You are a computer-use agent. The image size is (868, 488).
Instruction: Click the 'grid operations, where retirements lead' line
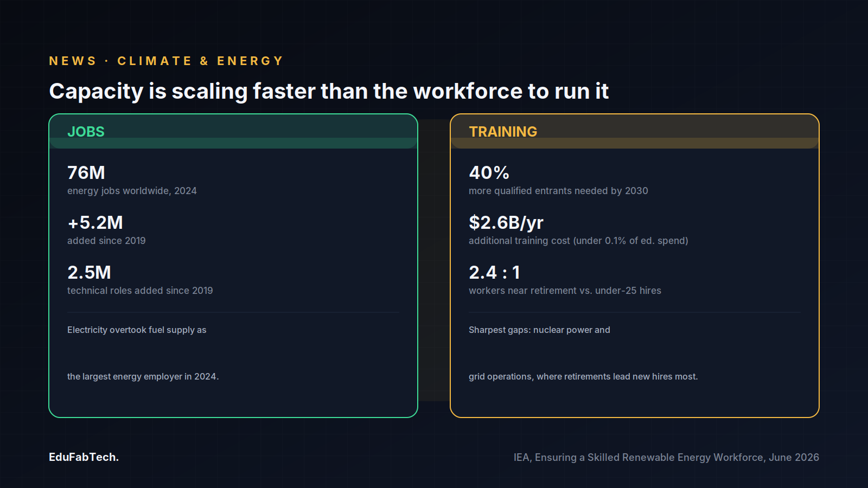tap(583, 377)
